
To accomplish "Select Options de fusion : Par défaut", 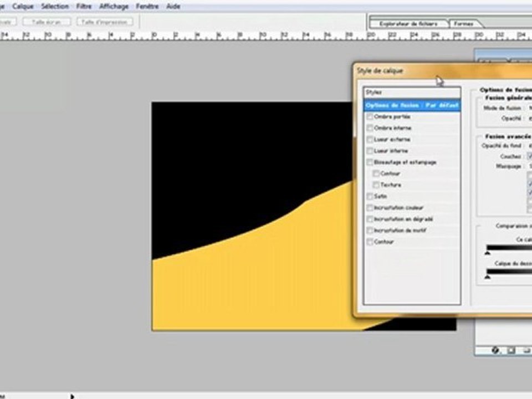I will 412,105.
